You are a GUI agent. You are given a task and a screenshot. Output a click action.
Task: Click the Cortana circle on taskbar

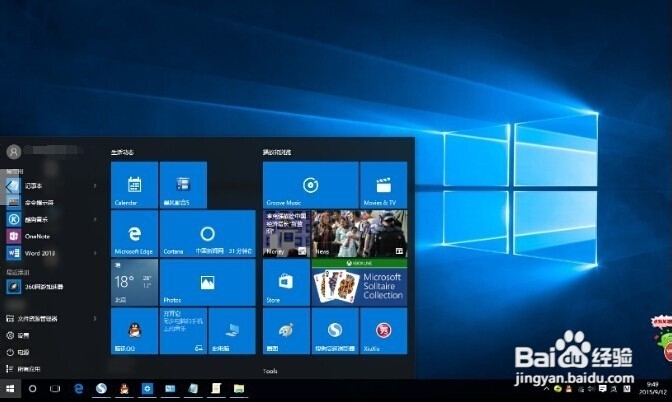(32, 389)
